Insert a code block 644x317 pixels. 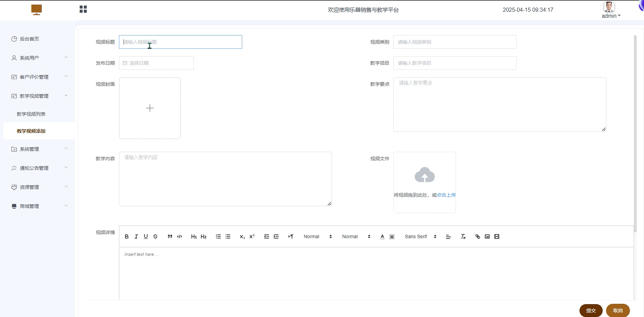(179, 236)
